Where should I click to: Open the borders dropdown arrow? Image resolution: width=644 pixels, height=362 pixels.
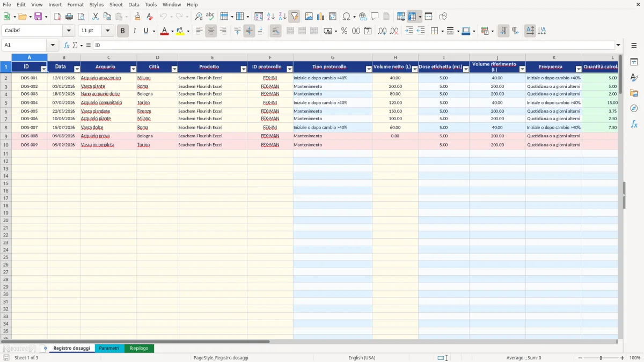[x=442, y=31]
